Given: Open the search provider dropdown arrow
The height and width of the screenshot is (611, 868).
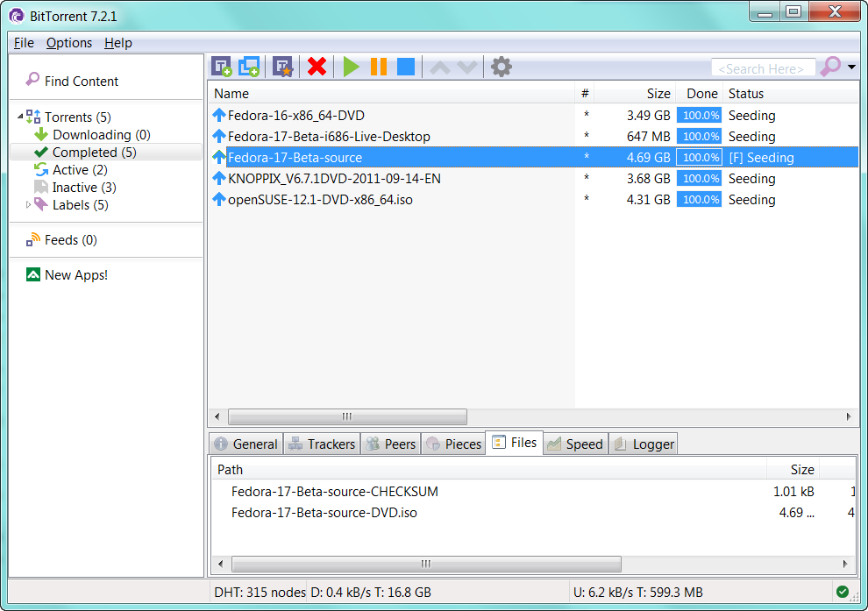Looking at the screenshot, I should point(852,67).
